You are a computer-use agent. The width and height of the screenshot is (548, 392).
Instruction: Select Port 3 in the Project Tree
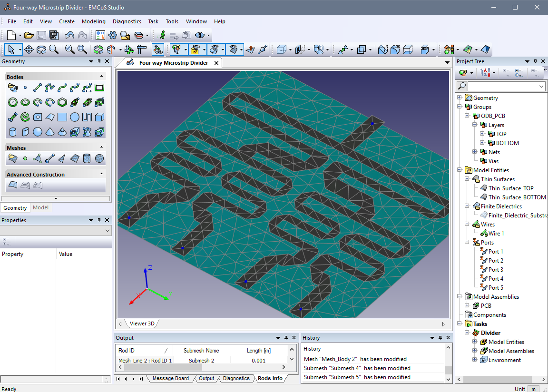coord(495,270)
